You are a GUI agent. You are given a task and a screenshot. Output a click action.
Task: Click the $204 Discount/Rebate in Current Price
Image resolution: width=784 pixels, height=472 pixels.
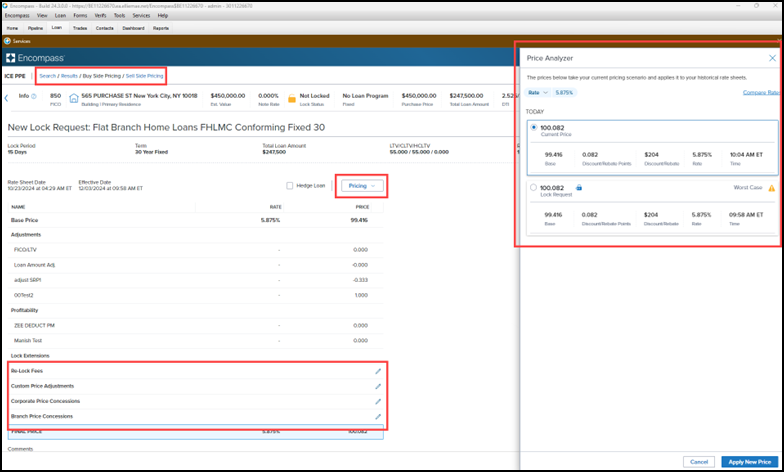[651, 154]
